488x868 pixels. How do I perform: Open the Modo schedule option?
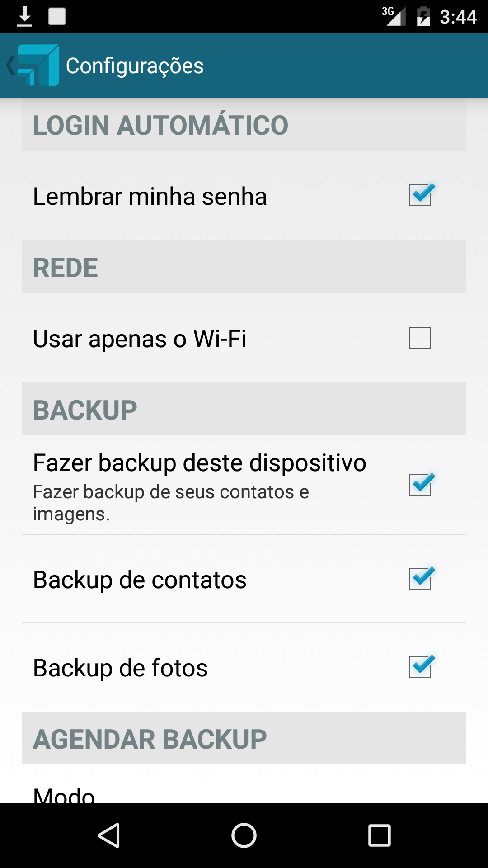pyautogui.click(x=64, y=793)
